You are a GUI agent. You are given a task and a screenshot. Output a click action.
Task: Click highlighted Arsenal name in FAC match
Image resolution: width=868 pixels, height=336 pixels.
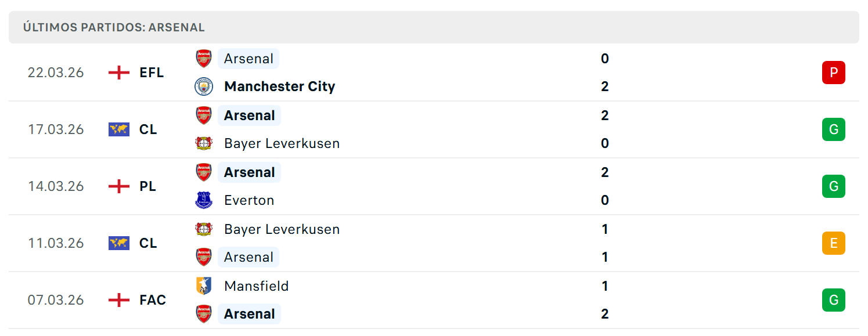click(x=249, y=314)
